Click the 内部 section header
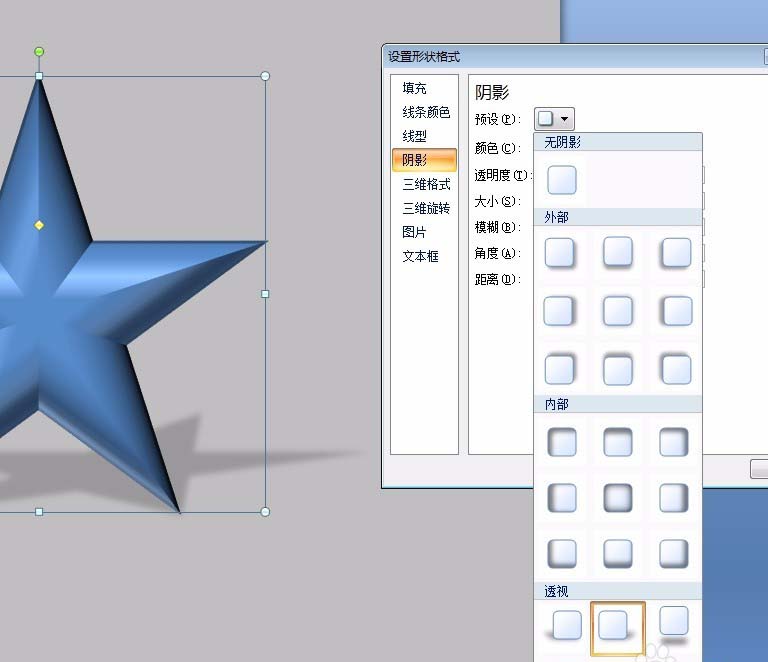The width and height of the screenshot is (768, 662). pyautogui.click(x=618, y=404)
